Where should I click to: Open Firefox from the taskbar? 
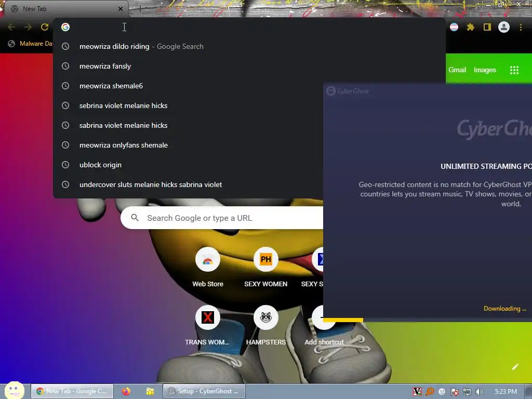coord(126,391)
